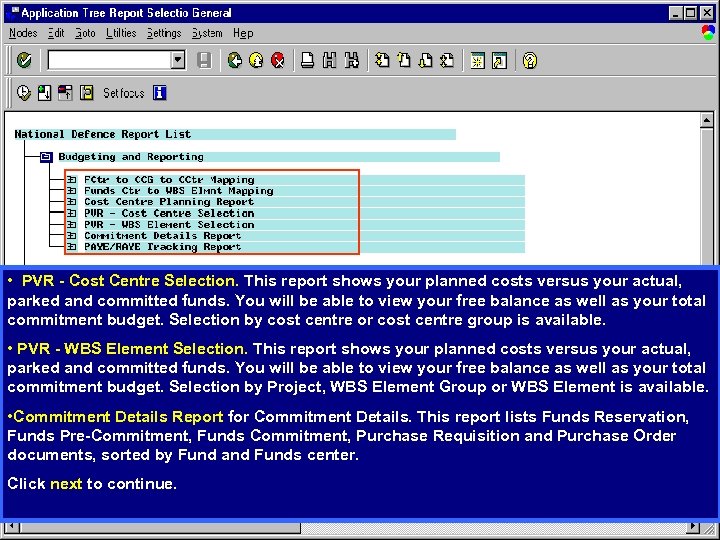Click the Save diskette icon
720x540 pixels.
204,60
